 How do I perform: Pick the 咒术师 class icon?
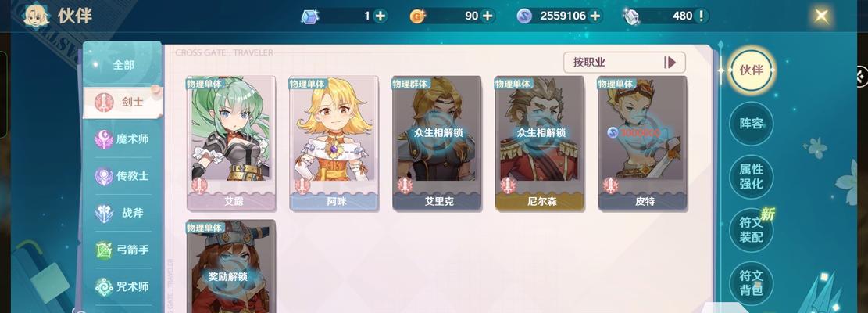point(105,287)
